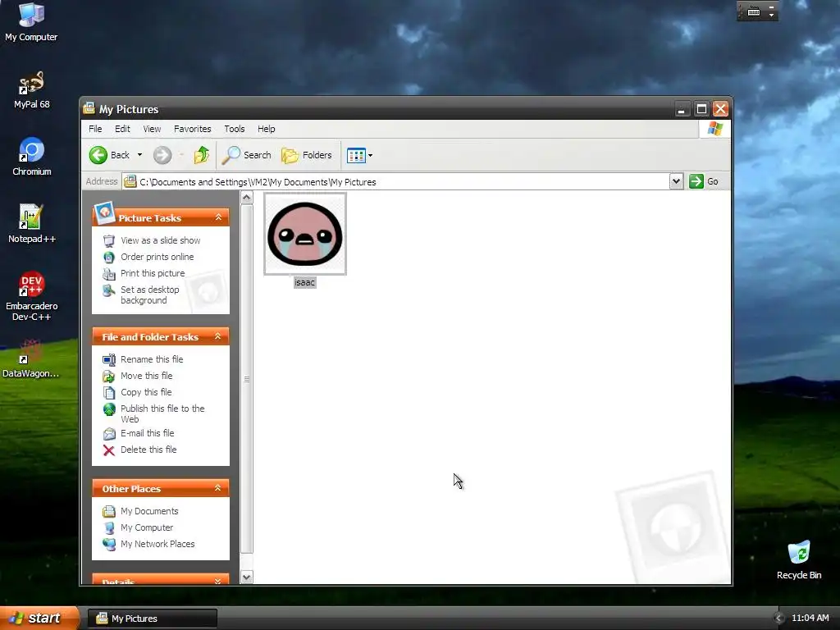Select Chromium desktop shortcut

tap(31, 157)
